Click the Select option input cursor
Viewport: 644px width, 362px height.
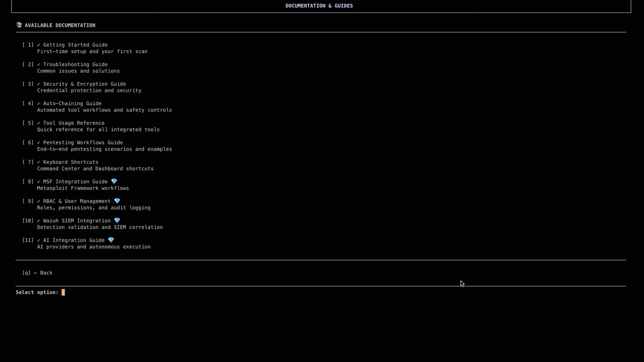click(x=63, y=292)
